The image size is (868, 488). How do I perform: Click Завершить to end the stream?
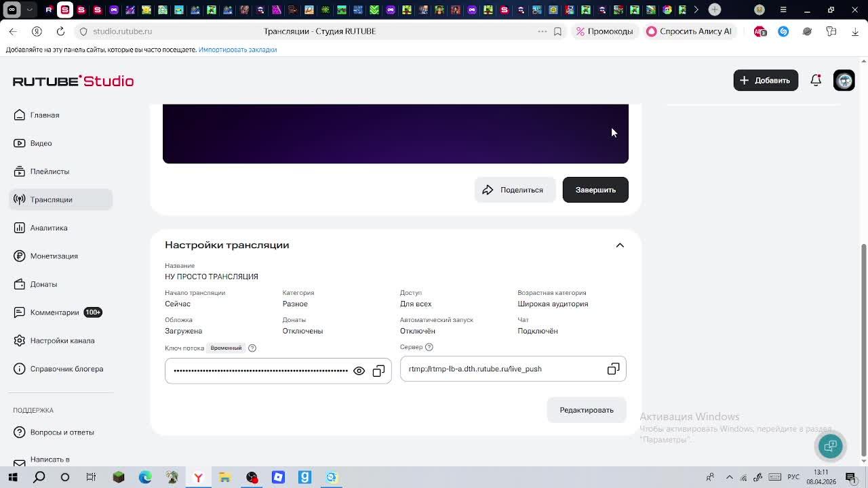pyautogui.click(x=595, y=190)
